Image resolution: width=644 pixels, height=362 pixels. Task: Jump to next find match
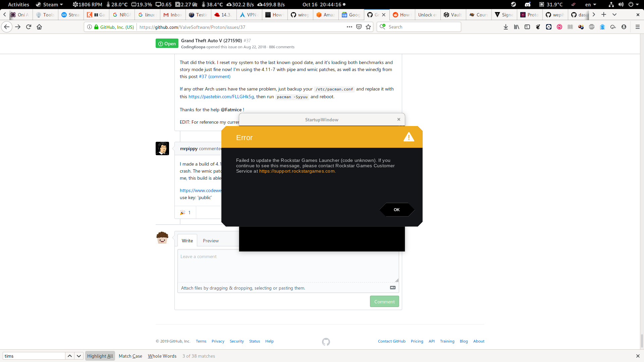(x=79, y=356)
